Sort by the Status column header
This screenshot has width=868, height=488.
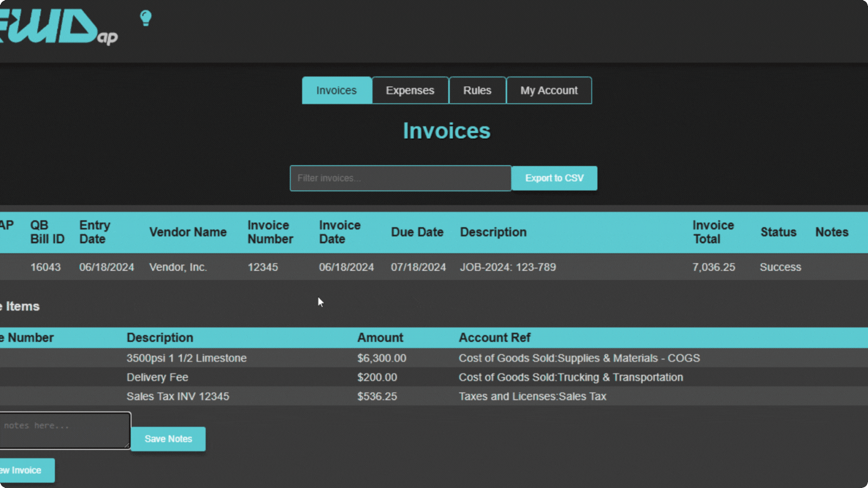778,232
